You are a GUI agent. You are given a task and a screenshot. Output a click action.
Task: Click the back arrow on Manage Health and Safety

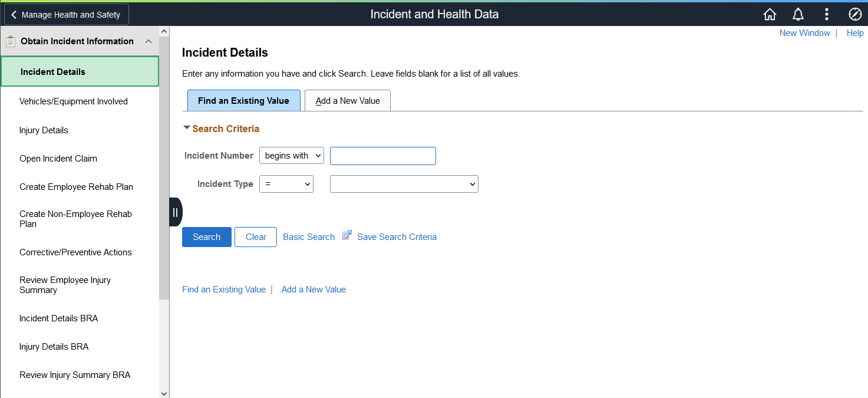[14, 14]
